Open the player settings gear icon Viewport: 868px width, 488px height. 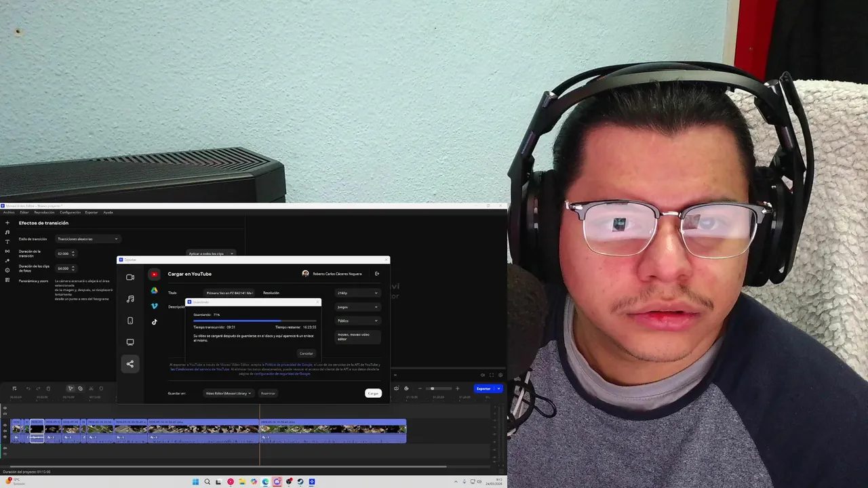coord(501,375)
